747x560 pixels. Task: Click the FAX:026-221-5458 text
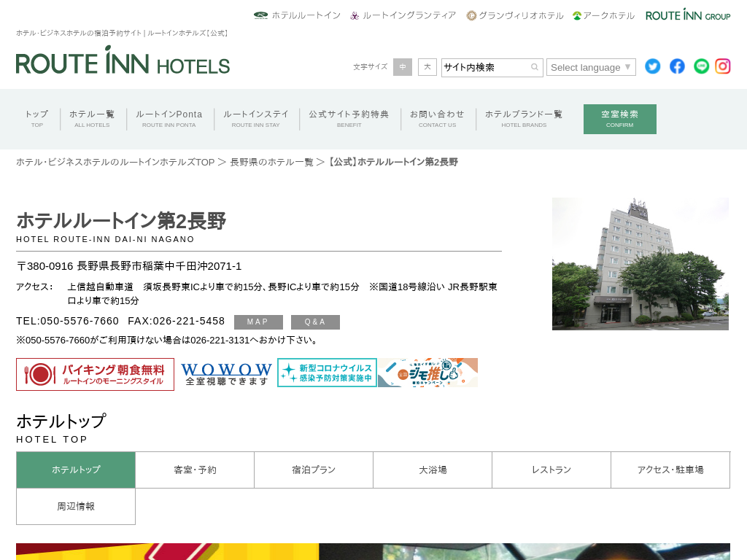pos(177,321)
